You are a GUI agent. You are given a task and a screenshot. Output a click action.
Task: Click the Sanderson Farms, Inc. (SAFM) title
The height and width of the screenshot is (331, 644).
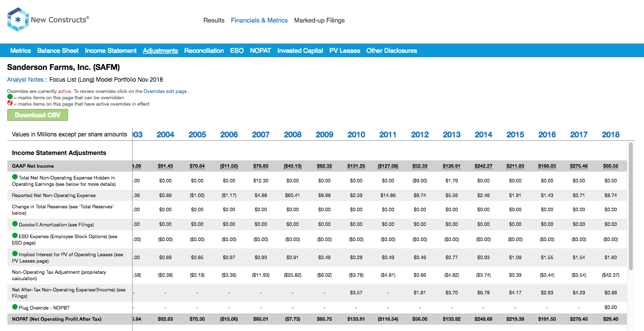coord(63,67)
